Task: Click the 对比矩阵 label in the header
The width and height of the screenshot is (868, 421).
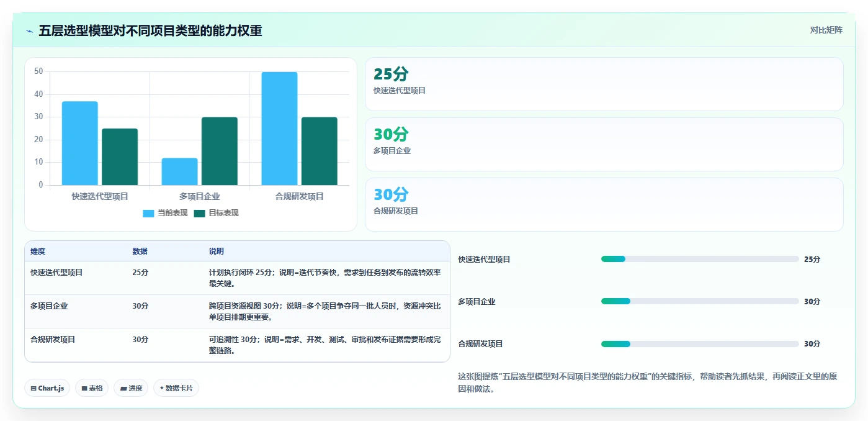Action: [826, 30]
